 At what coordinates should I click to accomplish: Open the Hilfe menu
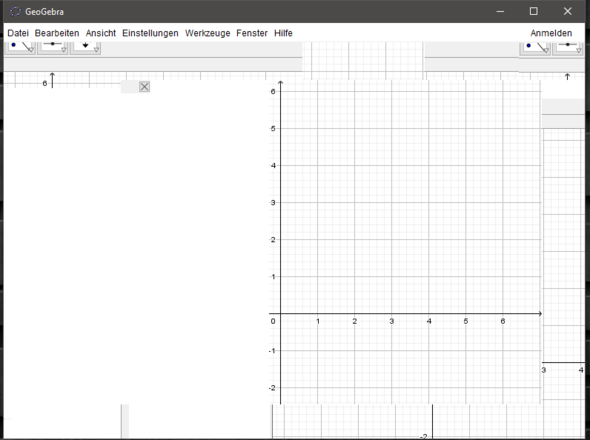tap(283, 33)
